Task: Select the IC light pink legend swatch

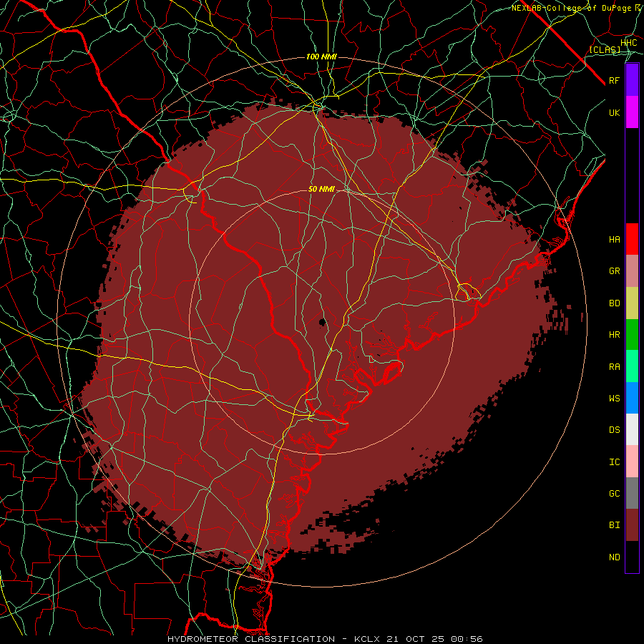Action: point(632,462)
